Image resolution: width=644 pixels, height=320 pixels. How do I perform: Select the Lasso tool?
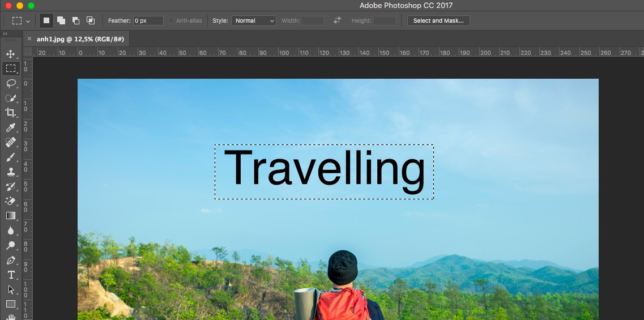point(11,83)
